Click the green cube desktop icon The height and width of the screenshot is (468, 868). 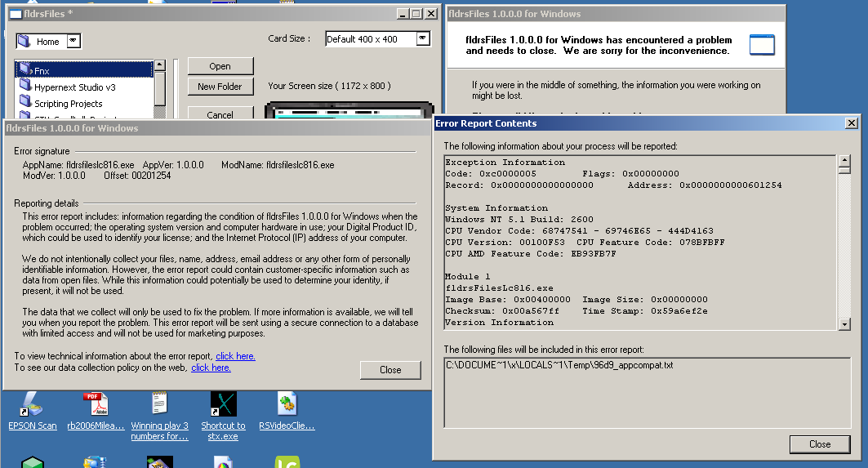32,462
